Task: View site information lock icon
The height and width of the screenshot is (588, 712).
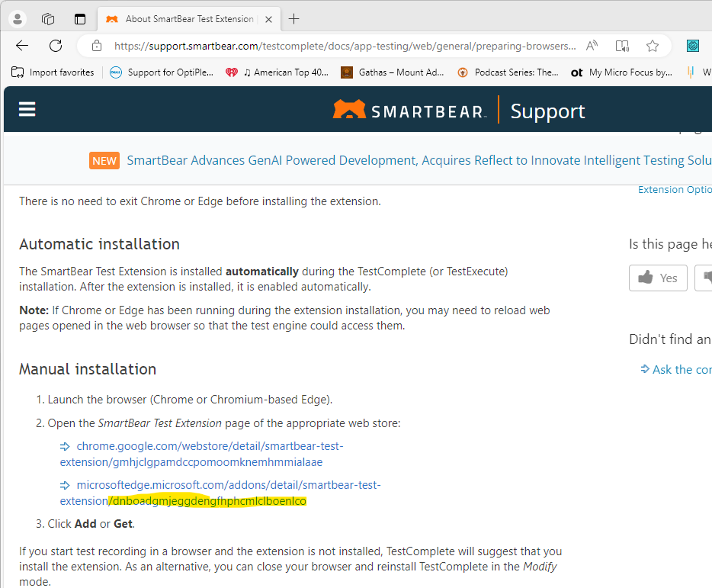Action: tap(97, 46)
